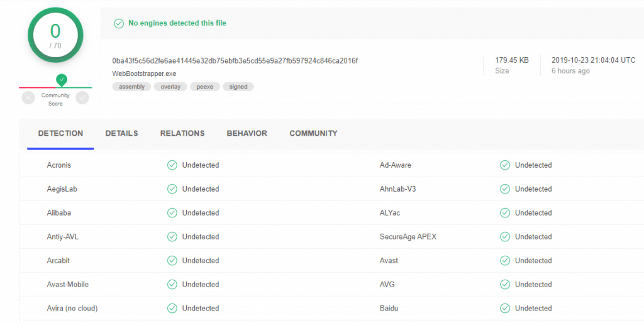The image size is (644, 323).
Task: Click the community score upvote checkmark icon
Action: tap(82, 97)
